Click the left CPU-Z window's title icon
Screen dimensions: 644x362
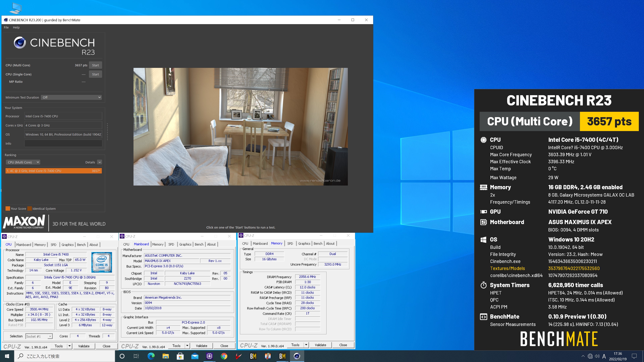(4, 237)
